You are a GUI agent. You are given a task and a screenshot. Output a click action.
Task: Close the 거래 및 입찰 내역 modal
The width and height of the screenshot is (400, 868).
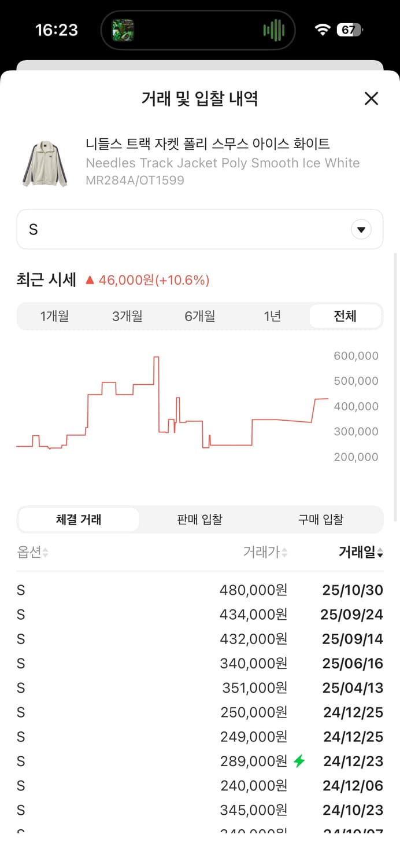click(371, 98)
